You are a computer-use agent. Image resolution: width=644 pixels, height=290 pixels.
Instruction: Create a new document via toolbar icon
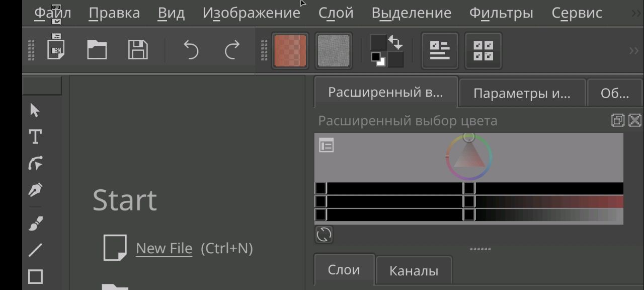[56, 50]
